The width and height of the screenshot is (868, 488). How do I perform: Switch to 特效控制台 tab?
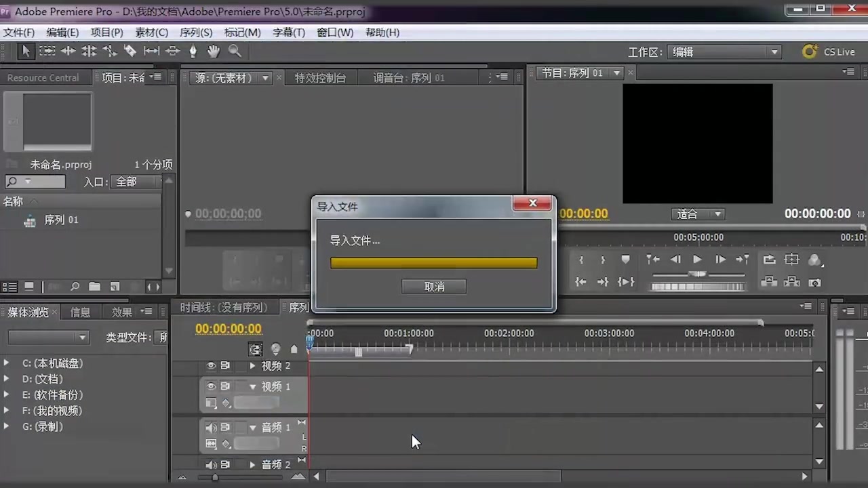click(x=320, y=78)
